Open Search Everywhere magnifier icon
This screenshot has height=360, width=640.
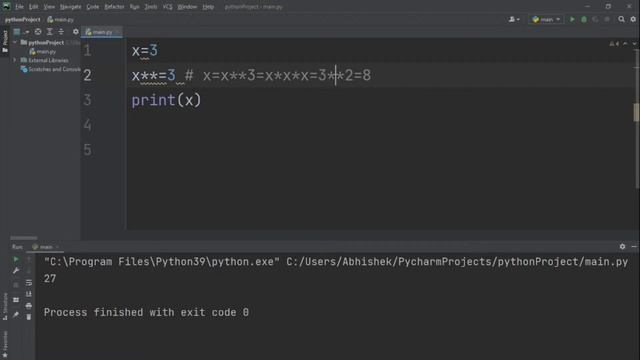(621, 19)
